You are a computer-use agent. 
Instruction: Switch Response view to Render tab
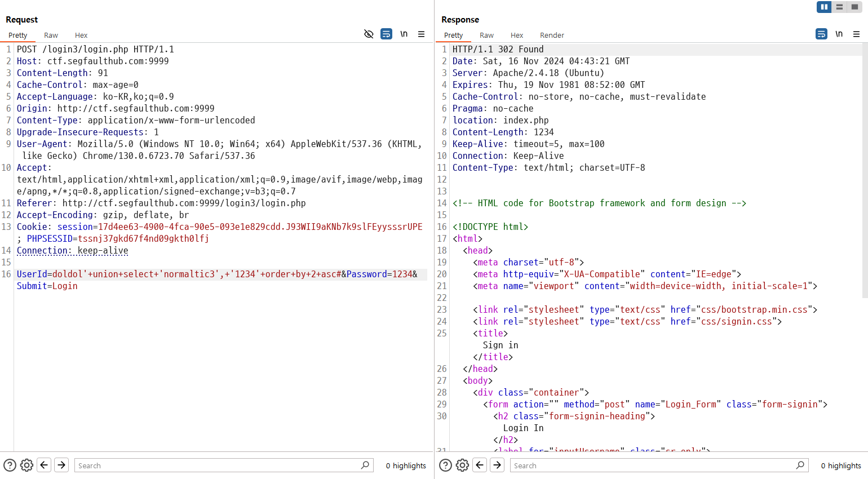[552, 35]
